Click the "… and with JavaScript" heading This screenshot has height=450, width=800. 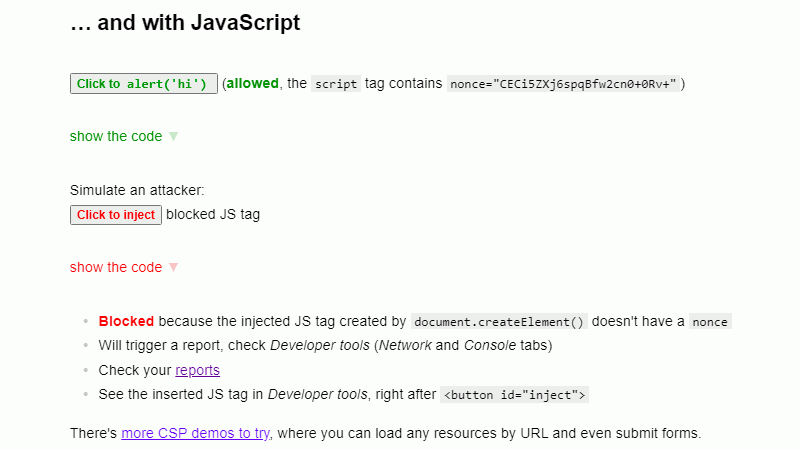185,23
